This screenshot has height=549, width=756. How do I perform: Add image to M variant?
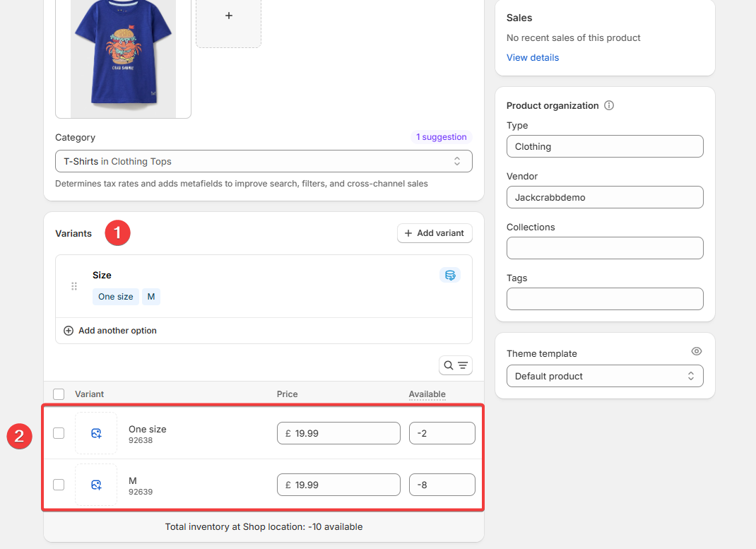coord(96,485)
